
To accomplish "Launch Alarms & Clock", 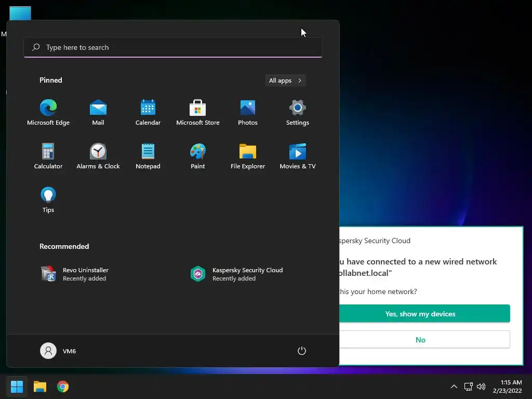I will [98, 156].
